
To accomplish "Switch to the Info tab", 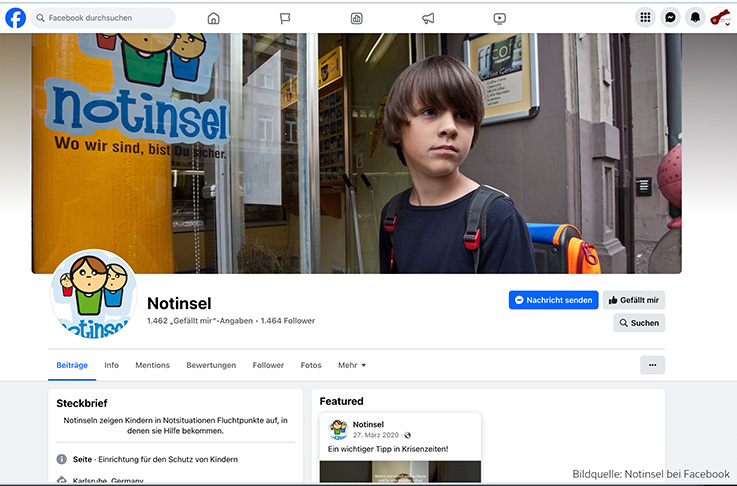I will tap(111, 365).
